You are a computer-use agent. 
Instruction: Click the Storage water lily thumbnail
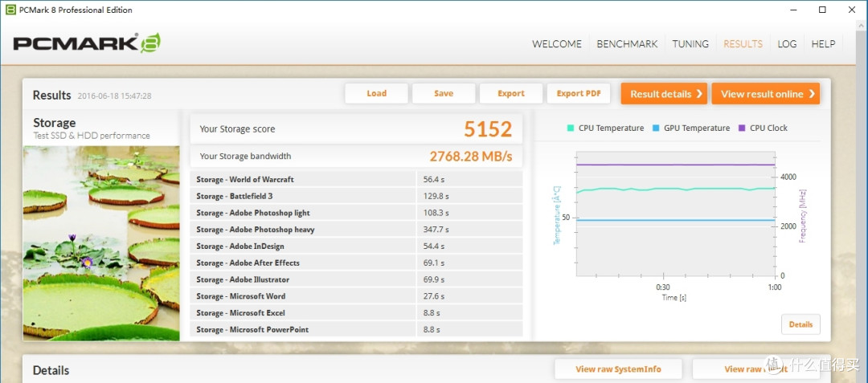(101, 243)
